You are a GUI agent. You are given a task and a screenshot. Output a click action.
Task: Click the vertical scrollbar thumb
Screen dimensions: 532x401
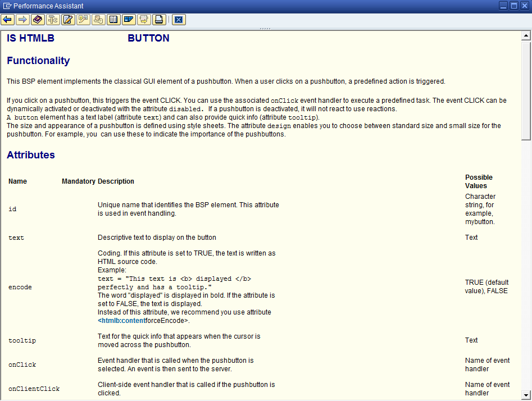click(526, 90)
